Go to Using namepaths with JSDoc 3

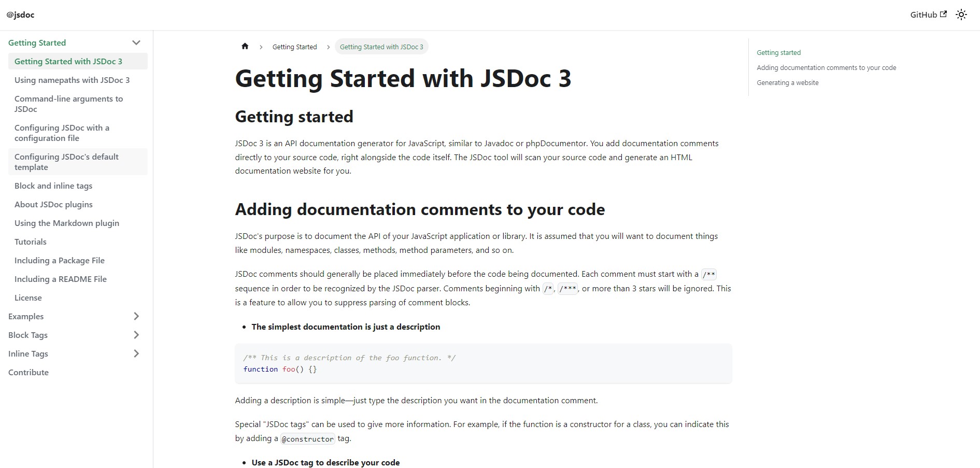click(72, 80)
